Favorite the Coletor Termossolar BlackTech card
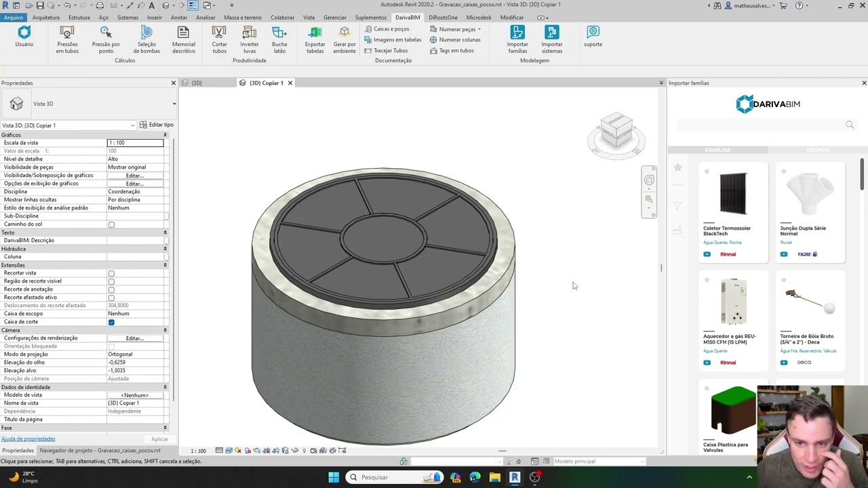Screen dimensions: 868x488 707,171
